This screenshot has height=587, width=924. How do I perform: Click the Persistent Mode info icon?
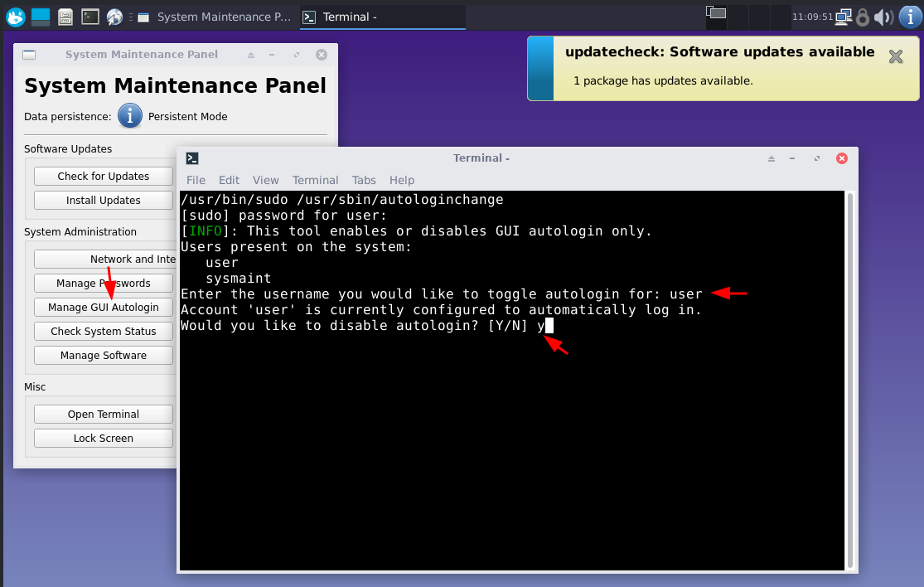[x=130, y=116]
